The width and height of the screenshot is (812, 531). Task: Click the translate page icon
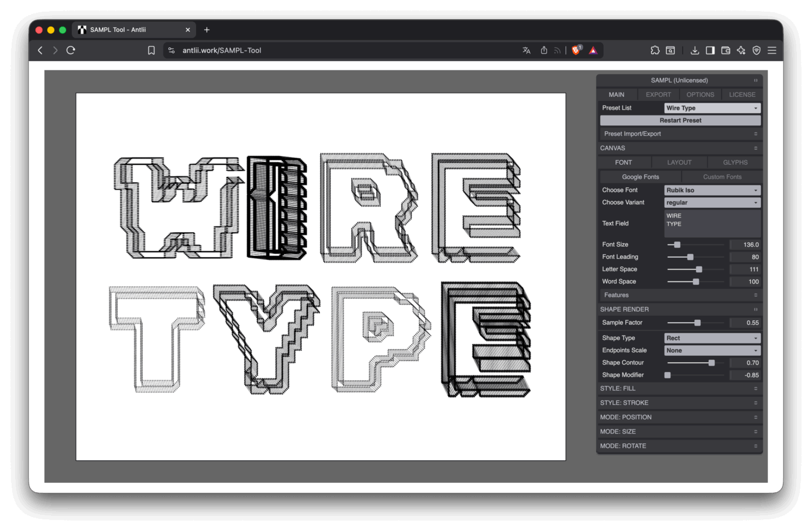coord(527,50)
